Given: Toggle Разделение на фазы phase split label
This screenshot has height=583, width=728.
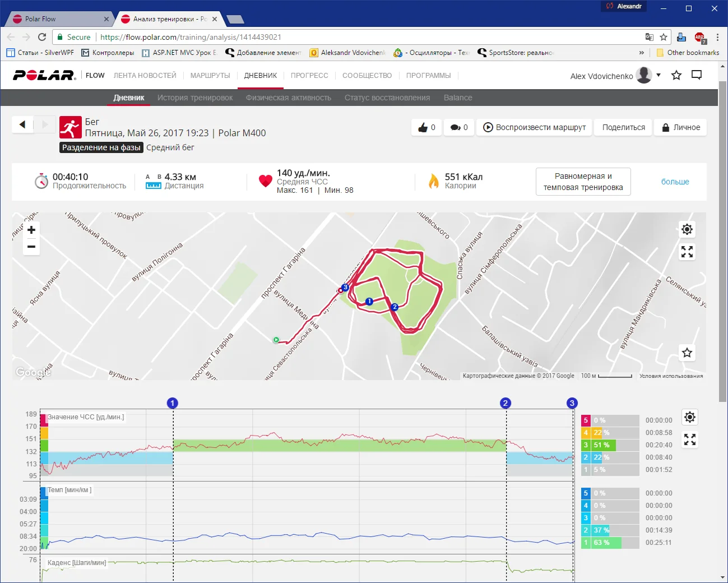Looking at the screenshot, I should pos(101,147).
